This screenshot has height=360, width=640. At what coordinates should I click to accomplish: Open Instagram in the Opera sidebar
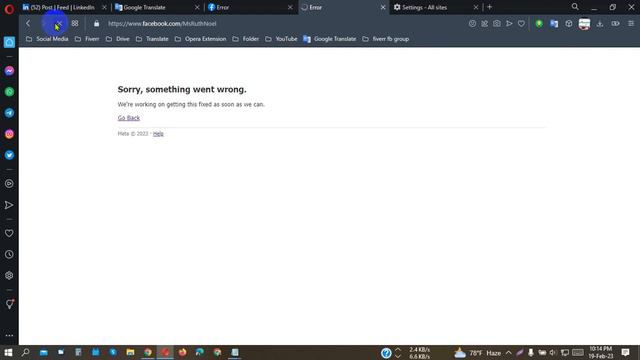(9, 134)
